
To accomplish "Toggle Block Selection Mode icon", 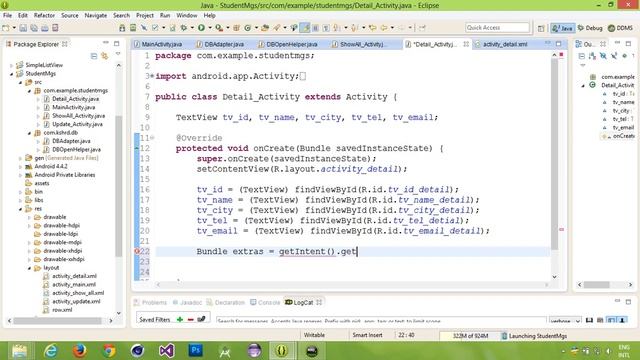I will point(316,28).
